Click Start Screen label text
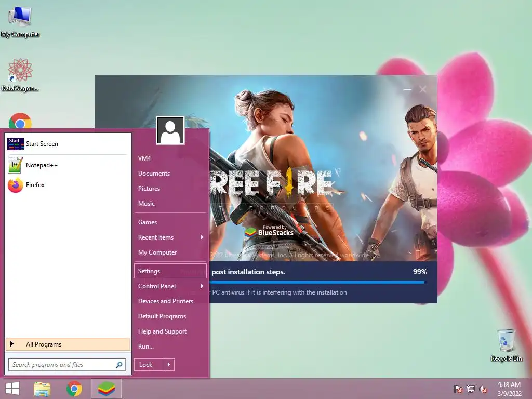Screen dimensions: 532x399 (x=42, y=144)
